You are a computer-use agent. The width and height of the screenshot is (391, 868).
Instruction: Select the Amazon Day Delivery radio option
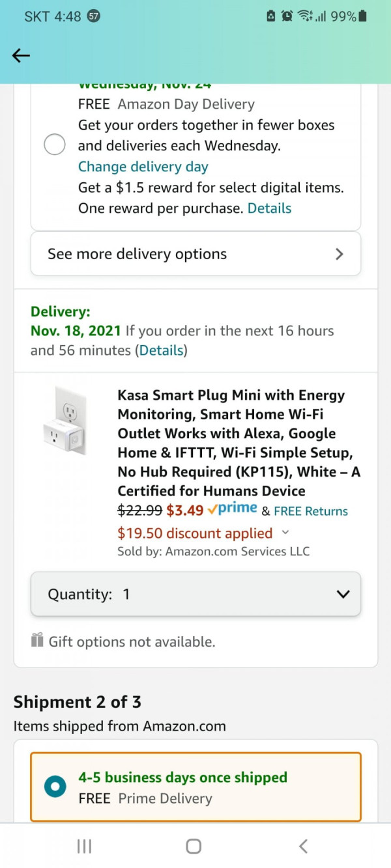pyautogui.click(x=54, y=145)
